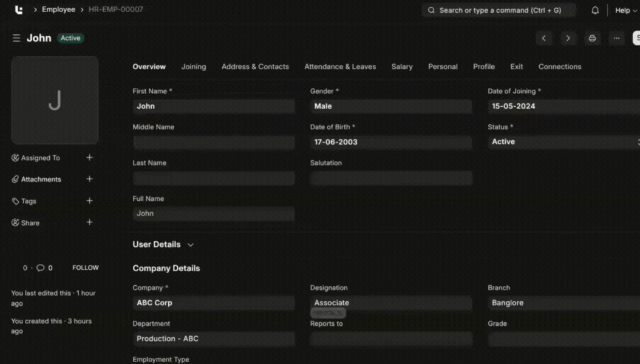Viewport: 640px width, 364px height.
Task: Click the print icon
Action: pyautogui.click(x=592, y=38)
